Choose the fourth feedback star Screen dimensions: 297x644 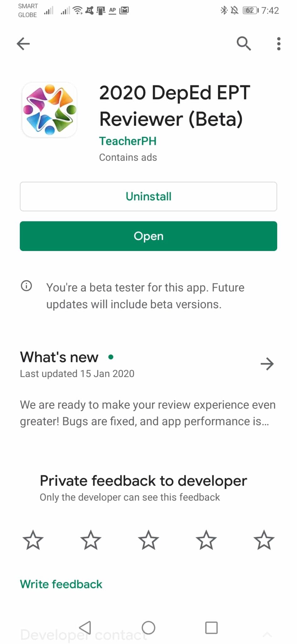coord(206,540)
